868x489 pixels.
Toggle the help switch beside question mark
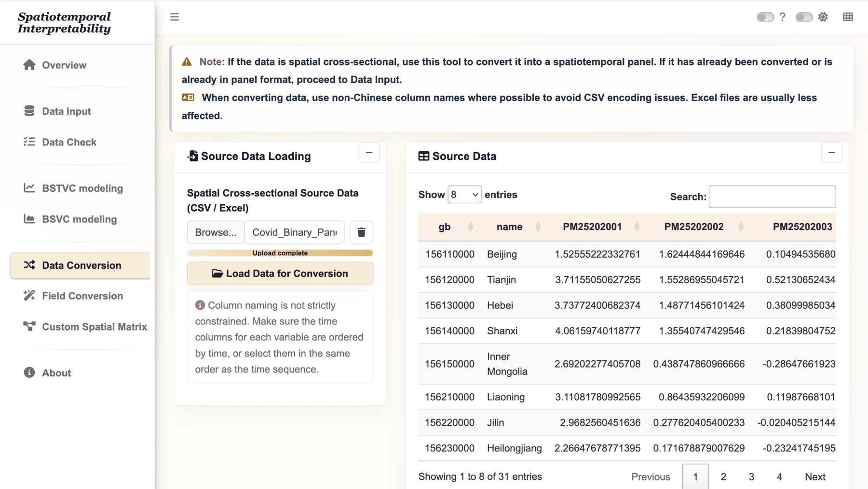[x=765, y=17]
